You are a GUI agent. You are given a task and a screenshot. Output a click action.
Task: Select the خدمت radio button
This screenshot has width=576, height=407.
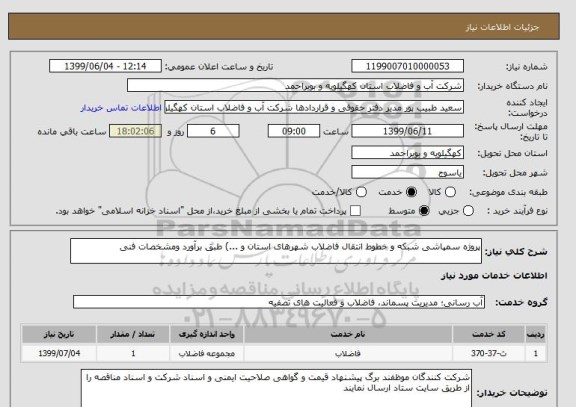pos(411,192)
